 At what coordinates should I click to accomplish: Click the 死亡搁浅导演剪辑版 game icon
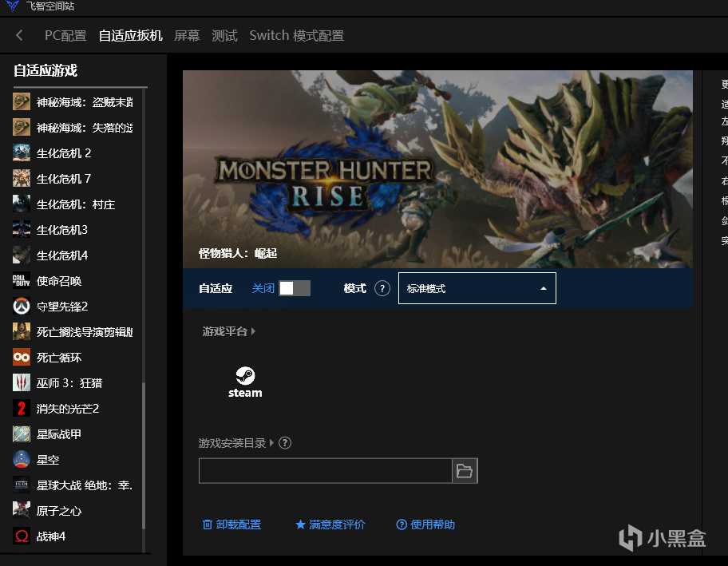click(x=22, y=331)
